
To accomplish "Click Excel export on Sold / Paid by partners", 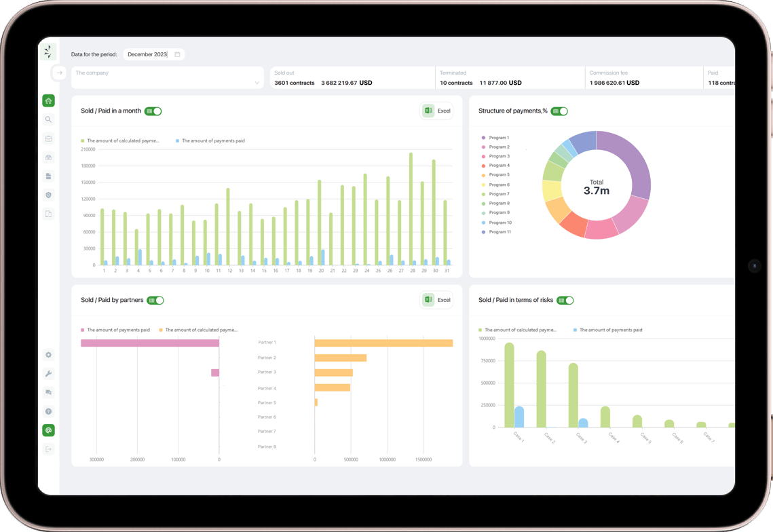I will pyautogui.click(x=436, y=299).
